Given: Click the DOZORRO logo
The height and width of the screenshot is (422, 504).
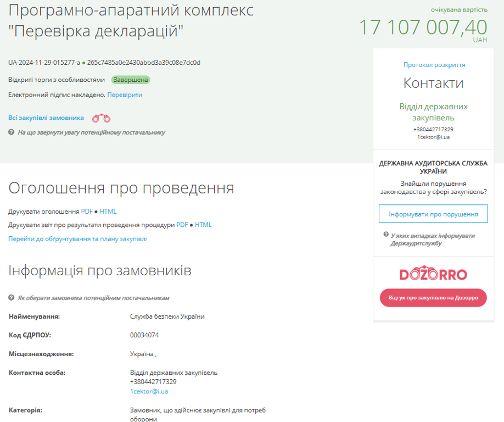Looking at the screenshot, I should tap(433, 275).
